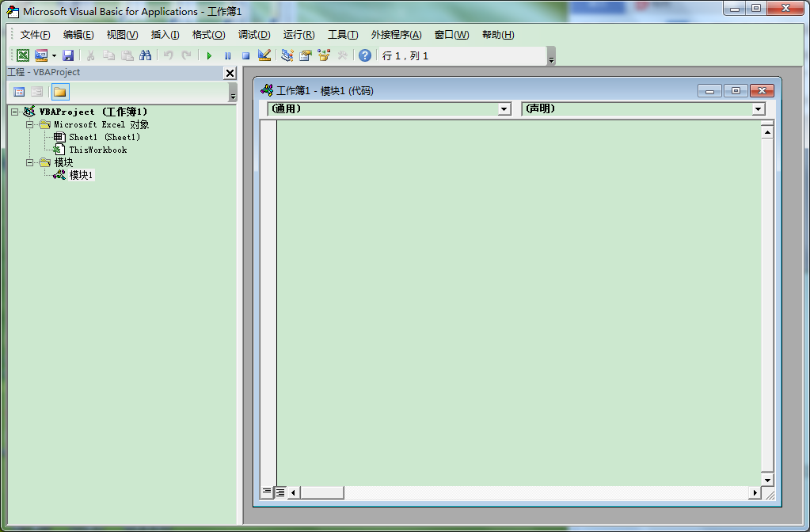
Task: Select ThisWorkbook in project tree
Action: click(97, 150)
